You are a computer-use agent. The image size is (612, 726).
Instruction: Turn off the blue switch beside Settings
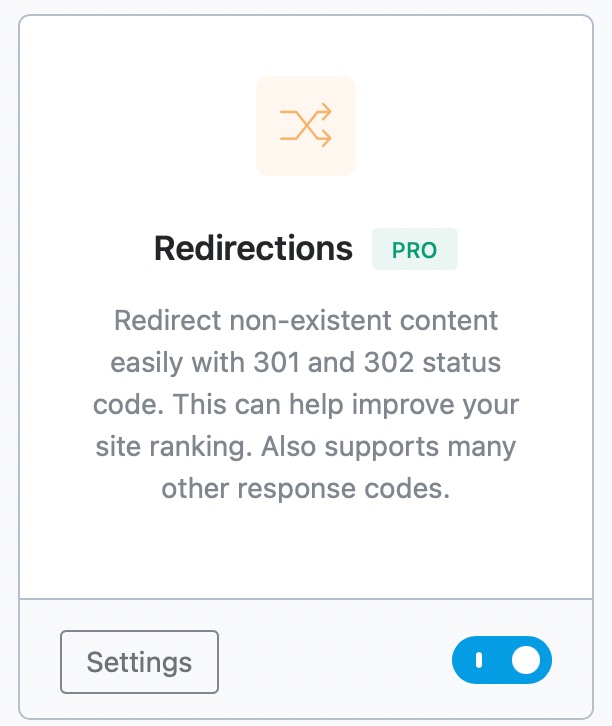502,660
